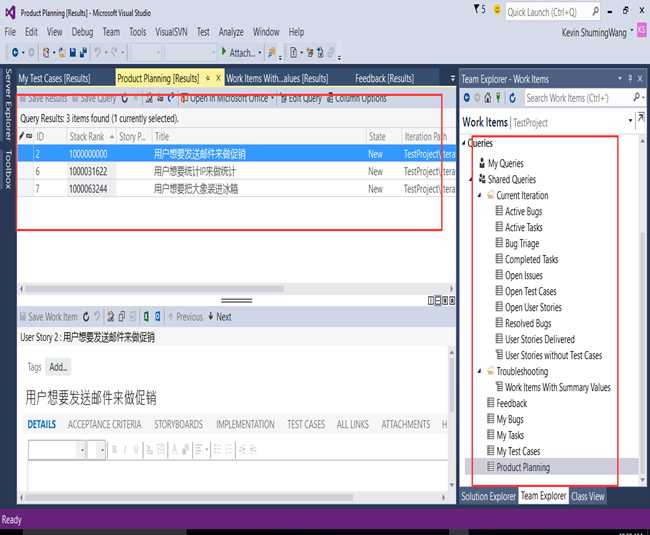
Task: Click the Team Explorer back navigation icon
Action: click(x=467, y=98)
